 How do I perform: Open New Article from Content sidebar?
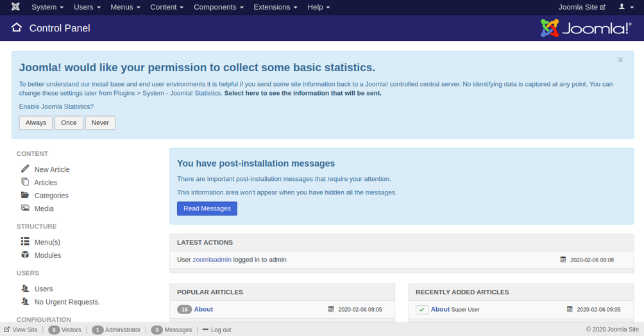click(52, 169)
